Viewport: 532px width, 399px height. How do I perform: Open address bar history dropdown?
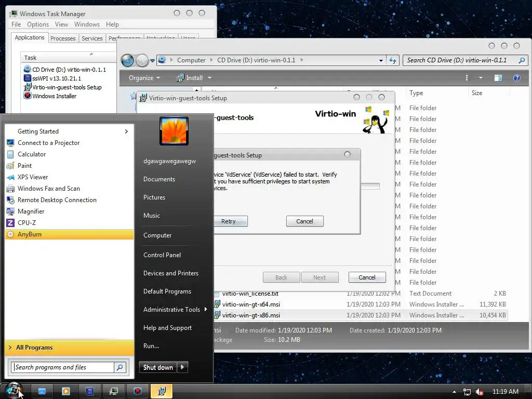381,60
